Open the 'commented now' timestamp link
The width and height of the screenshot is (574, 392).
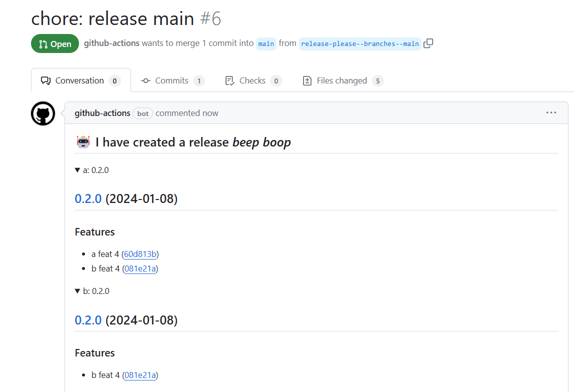(186, 113)
